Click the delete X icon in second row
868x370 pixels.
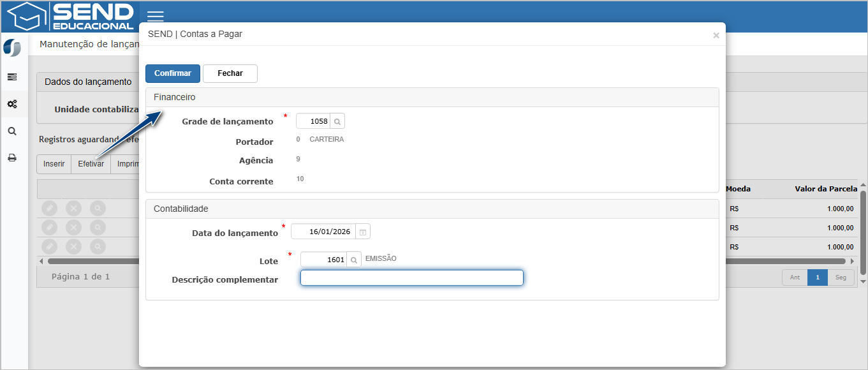point(74,228)
